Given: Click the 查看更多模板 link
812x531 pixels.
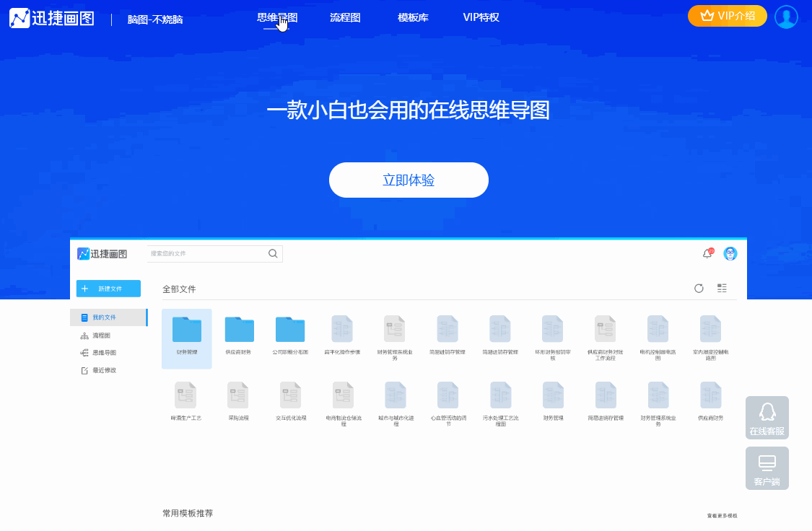Looking at the screenshot, I should [x=722, y=515].
